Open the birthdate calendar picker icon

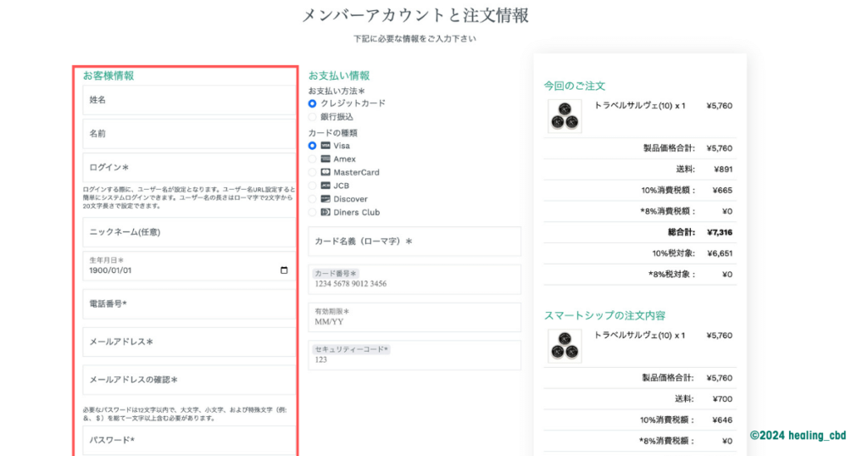click(284, 271)
